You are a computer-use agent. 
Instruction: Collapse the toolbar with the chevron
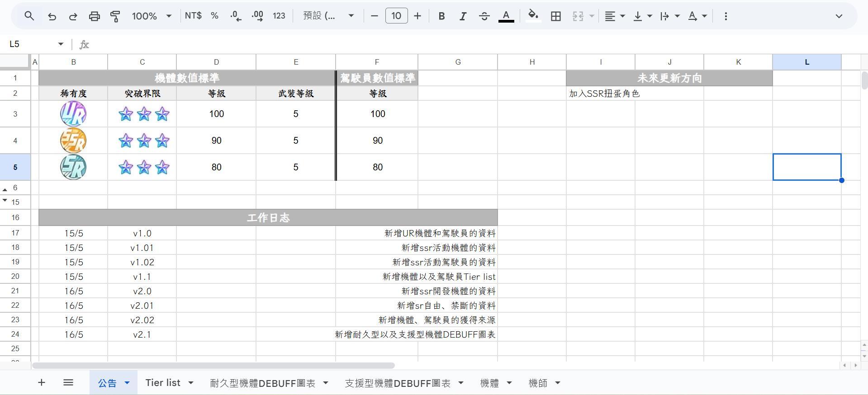pyautogui.click(x=839, y=16)
